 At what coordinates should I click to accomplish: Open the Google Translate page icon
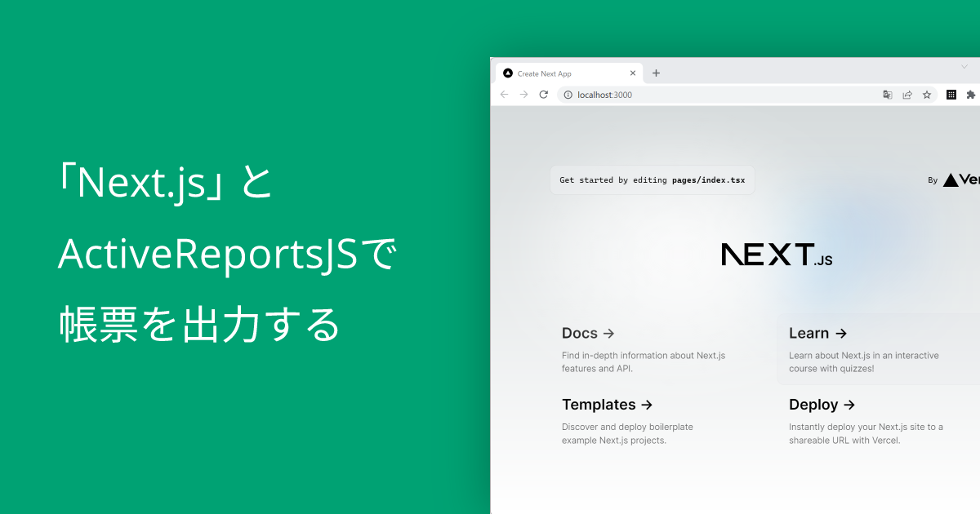(x=888, y=95)
